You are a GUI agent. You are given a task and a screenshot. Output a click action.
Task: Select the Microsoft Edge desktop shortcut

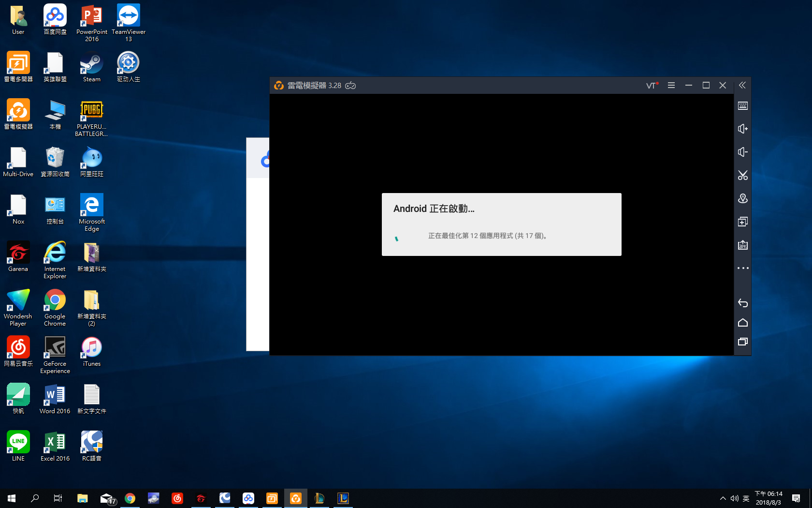click(92, 212)
